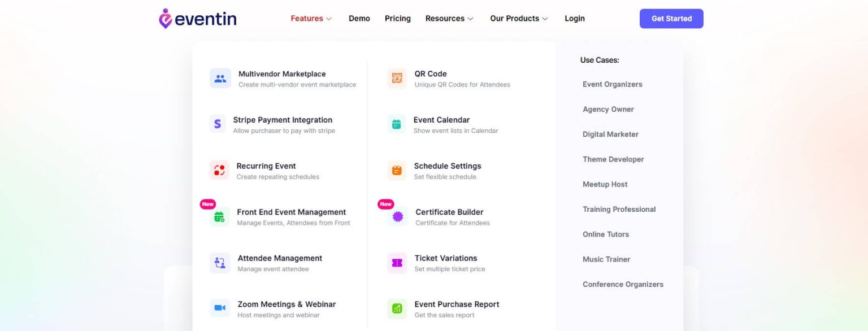Click the New badge on Front End Event Management
Image resolution: width=868 pixels, height=331 pixels.
pos(207,204)
